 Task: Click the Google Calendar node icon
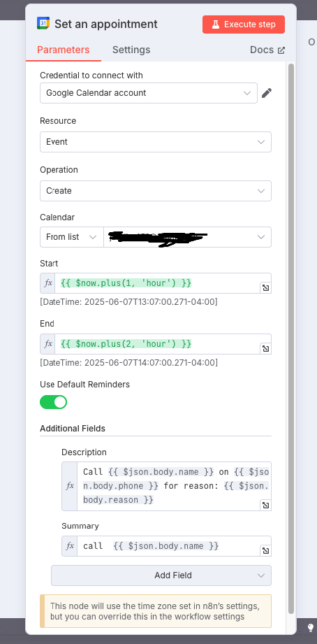(43, 23)
